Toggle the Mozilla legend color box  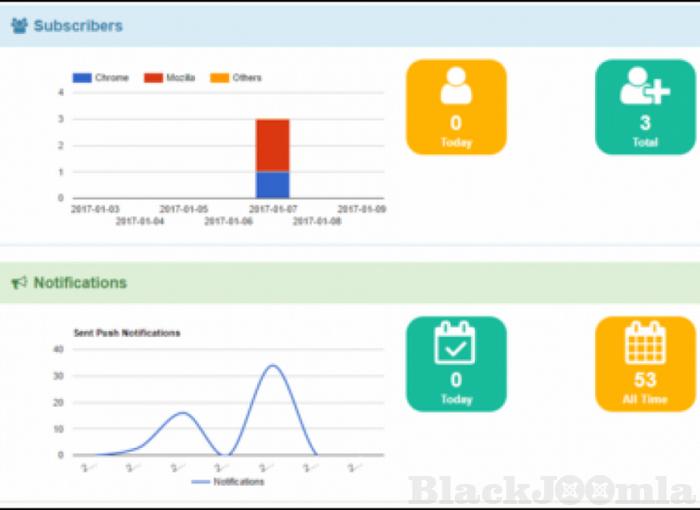tap(153, 78)
